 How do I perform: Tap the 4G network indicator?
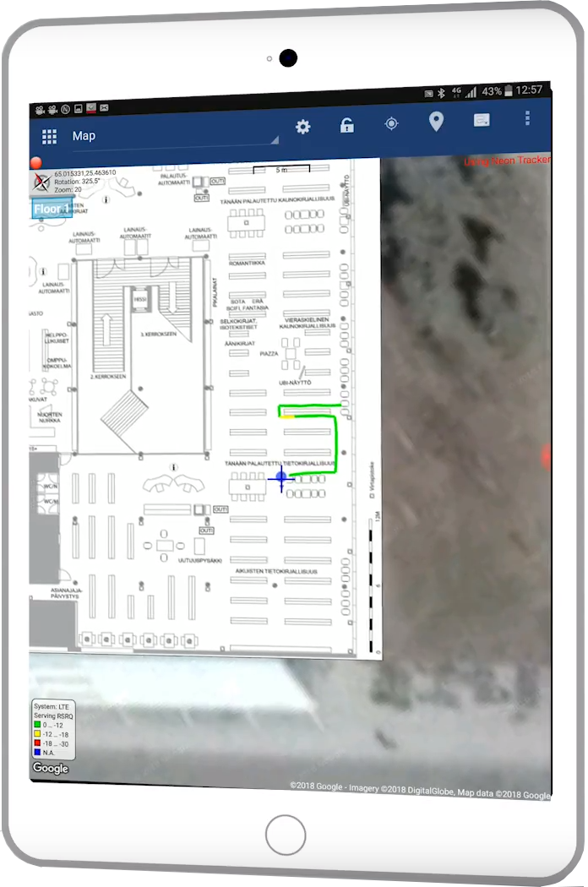tap(455, 92)
